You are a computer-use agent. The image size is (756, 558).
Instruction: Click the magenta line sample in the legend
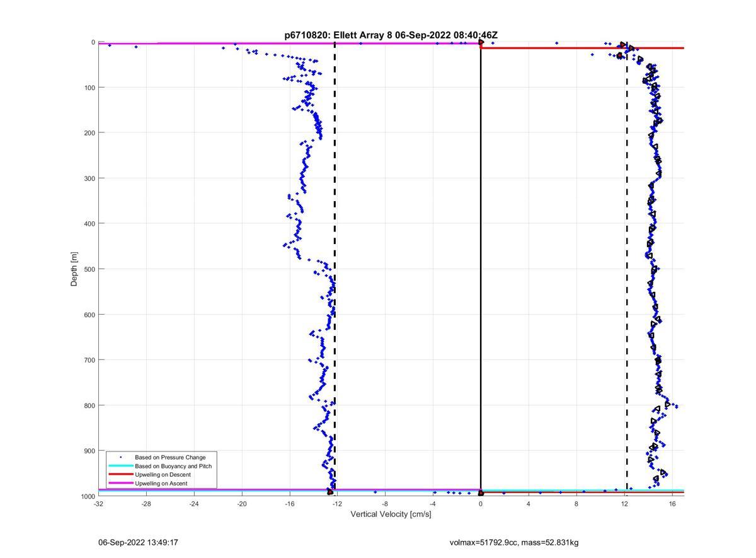pyautogui.click(x=120, y=484)
